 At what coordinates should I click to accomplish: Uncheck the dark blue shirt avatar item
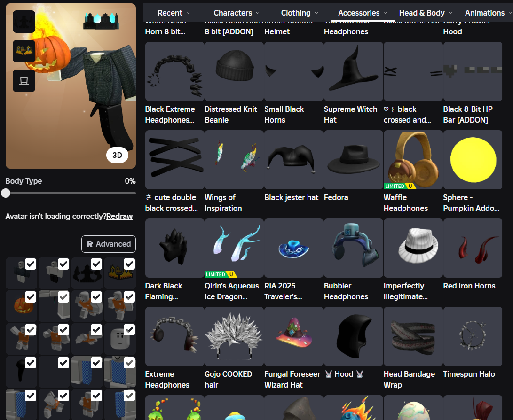click(x=31, y=264)
